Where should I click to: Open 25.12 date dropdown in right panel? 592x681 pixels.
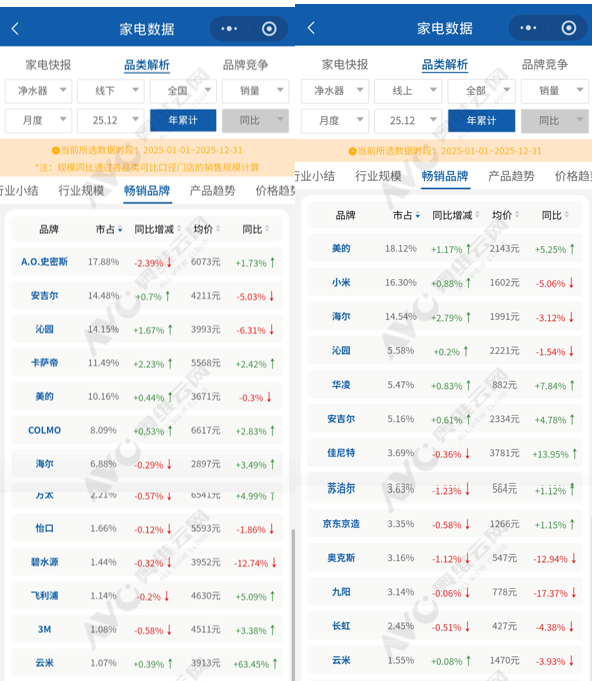coord(408,120)
